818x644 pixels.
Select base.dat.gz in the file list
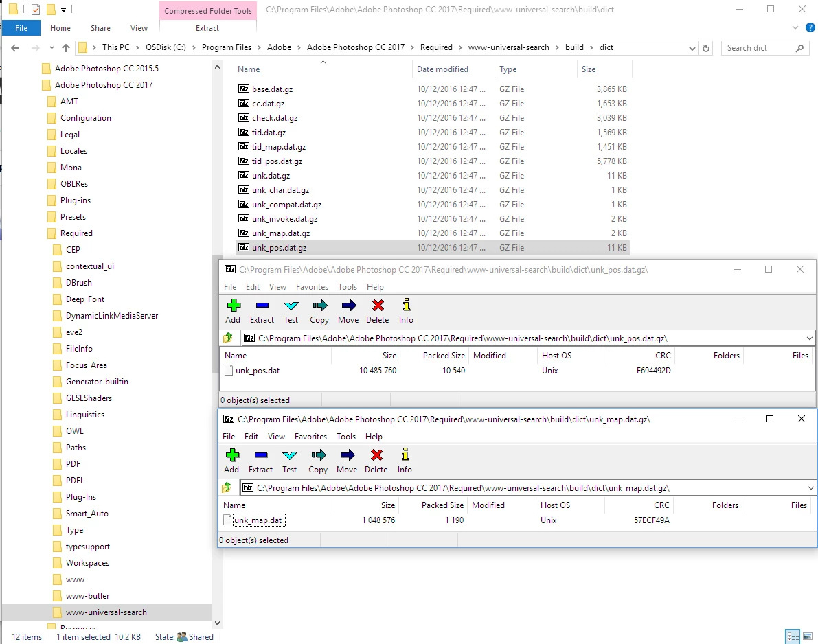point(272,89)
